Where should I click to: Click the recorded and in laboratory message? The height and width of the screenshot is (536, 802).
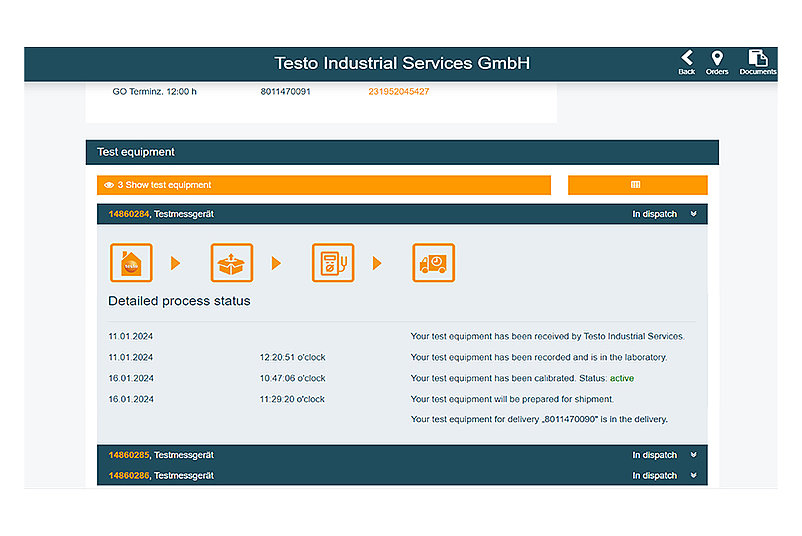[x=539, y=357]
